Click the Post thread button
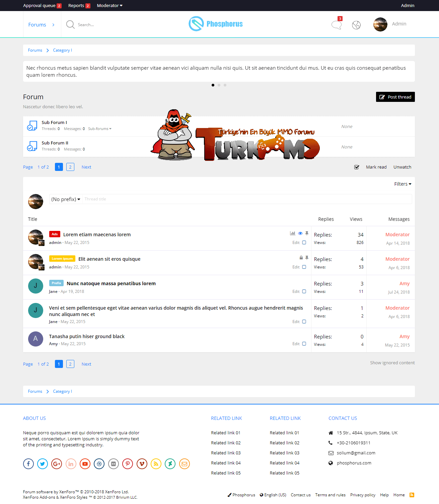This screenshot has height=504, width=439. tap(395, 97)
